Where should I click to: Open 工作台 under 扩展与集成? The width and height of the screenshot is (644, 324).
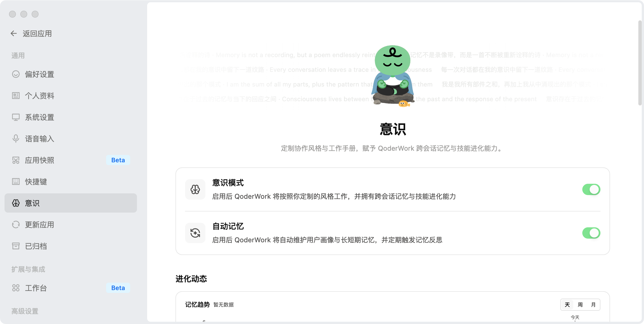coord(71,288)
